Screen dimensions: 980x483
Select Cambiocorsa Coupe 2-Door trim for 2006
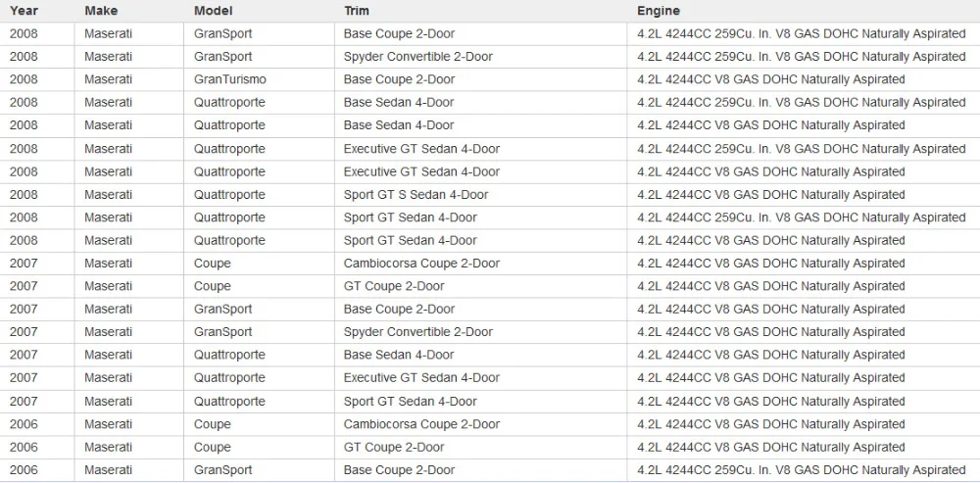[421, 423]
